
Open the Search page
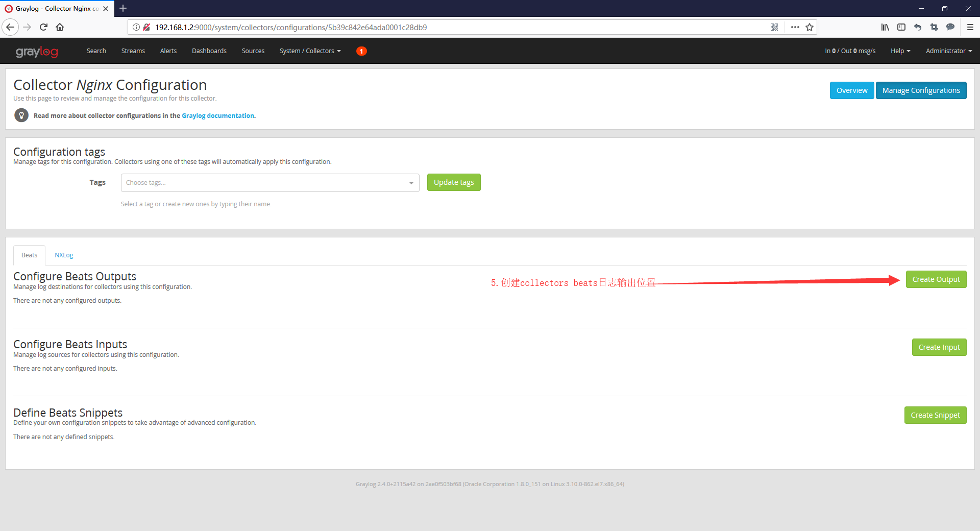96,51
